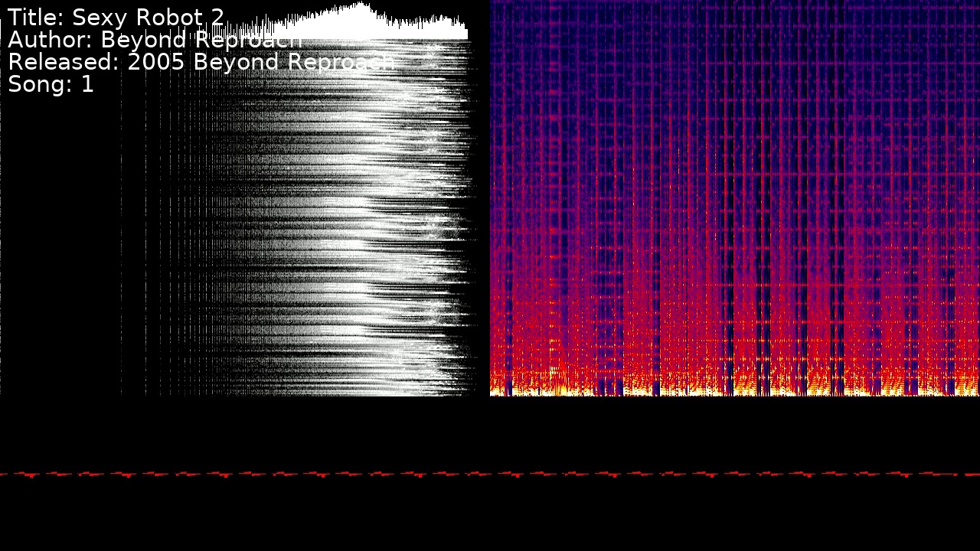This screenshot has height=551, width=980.
Task: Click the black gap between the spectrum panels and waveform
Action: [x=490, y=432]
